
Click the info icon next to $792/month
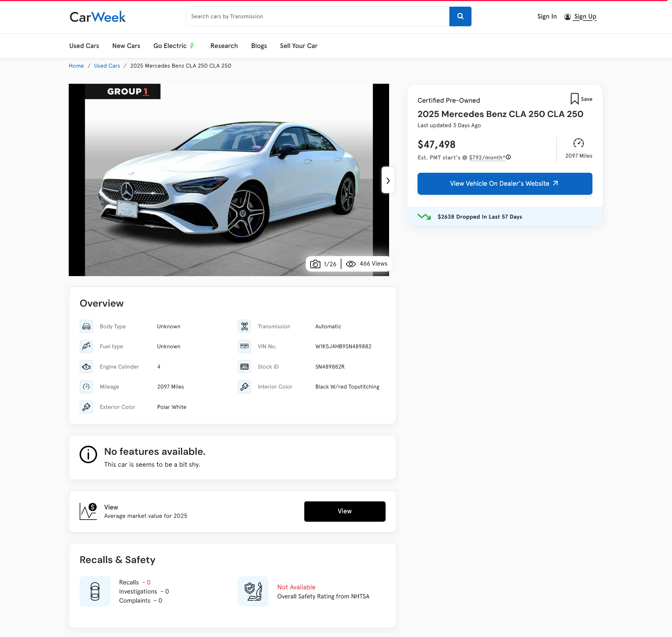508,157
